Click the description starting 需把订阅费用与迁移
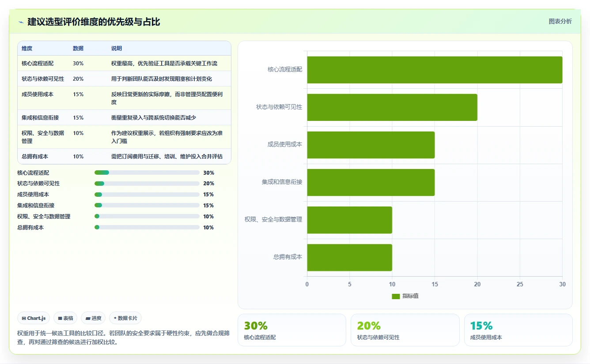 pyautogui.click(x=167, y=157)
